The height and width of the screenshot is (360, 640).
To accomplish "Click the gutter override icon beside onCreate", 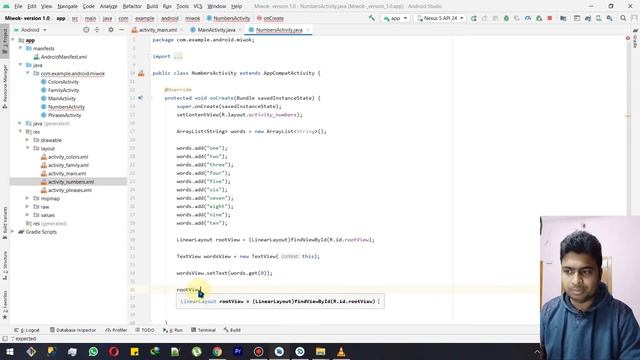I will [141, 98].
